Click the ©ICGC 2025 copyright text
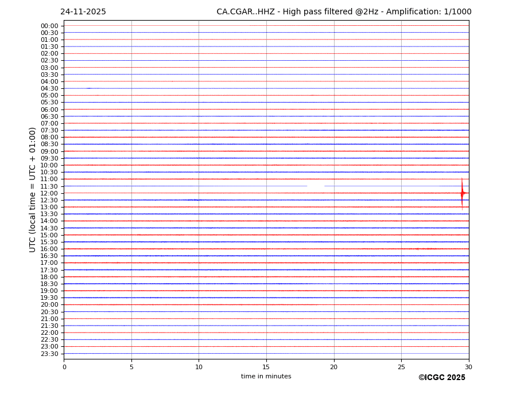 pos(441,378)
